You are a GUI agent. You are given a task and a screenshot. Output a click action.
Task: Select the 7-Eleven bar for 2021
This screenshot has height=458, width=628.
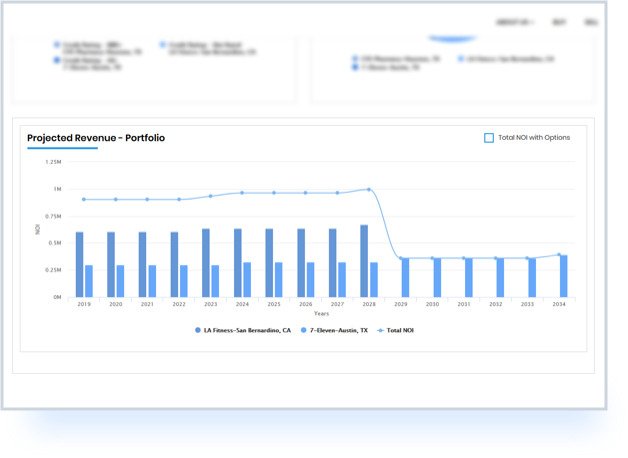pos(152,281)
